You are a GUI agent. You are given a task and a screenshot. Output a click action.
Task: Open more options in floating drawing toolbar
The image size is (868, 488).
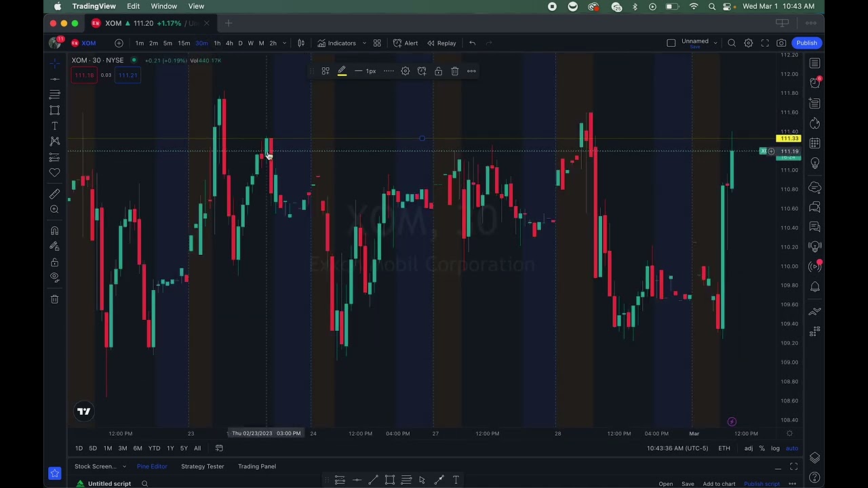(x=471, y=71)
